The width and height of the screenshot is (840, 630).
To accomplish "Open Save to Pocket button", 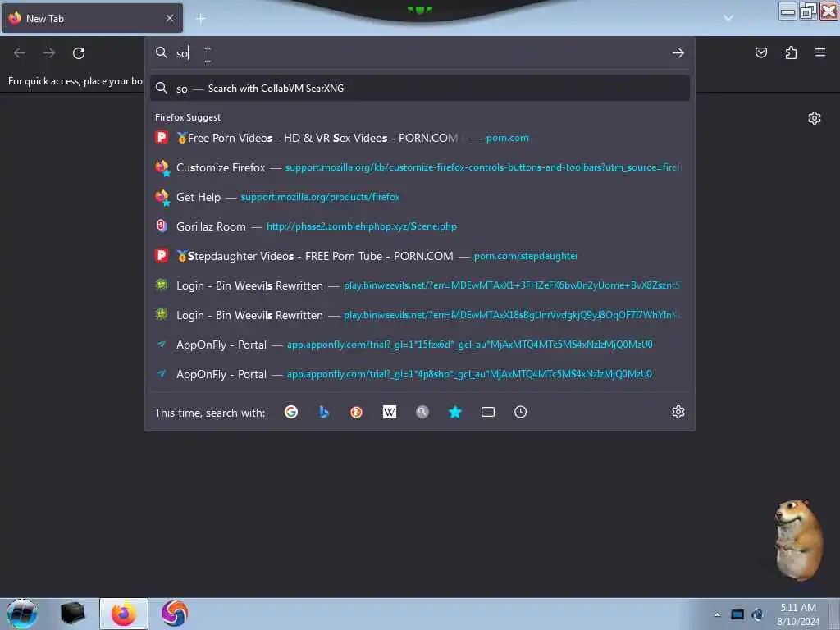I will pyautogui.click(x=760, y=52).
